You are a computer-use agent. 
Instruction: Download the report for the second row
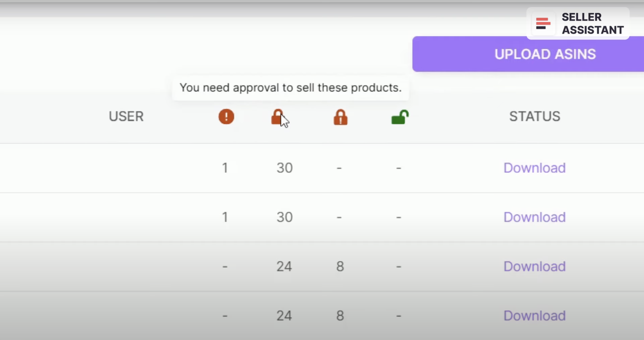pos(534,217)
